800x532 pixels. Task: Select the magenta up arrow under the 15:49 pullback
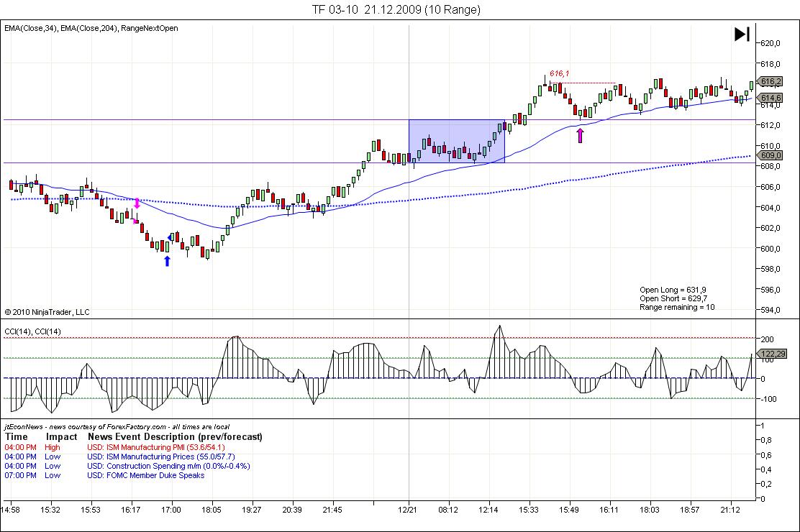click(580, 135)
